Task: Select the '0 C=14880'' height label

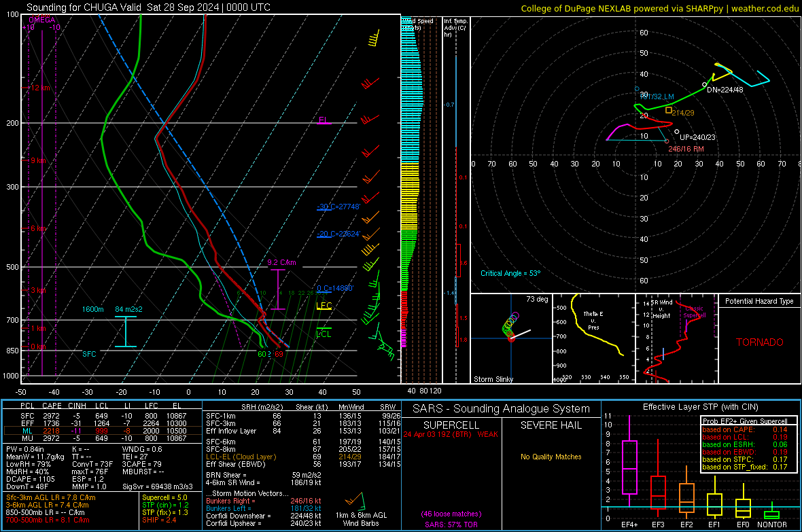Action: point(335,288)
